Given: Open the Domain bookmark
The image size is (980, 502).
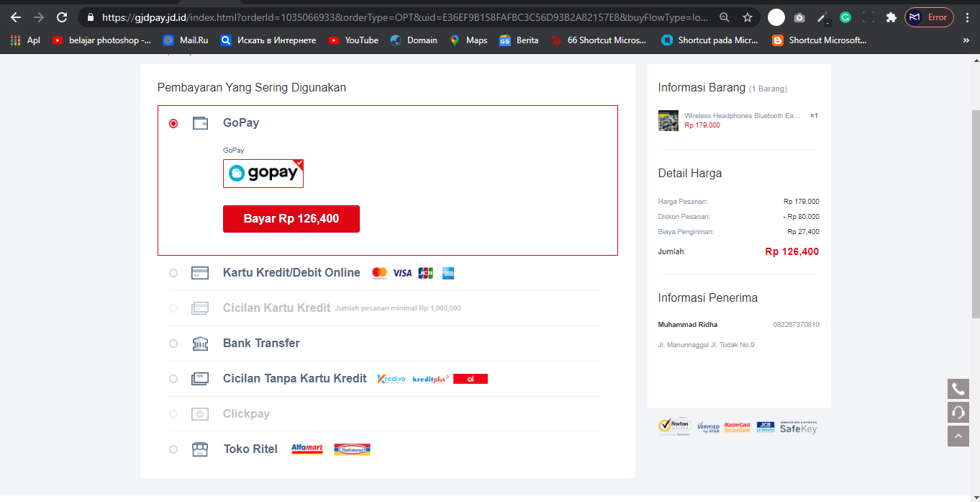Looking at the screenshot, I should click(x=414, y=40).
